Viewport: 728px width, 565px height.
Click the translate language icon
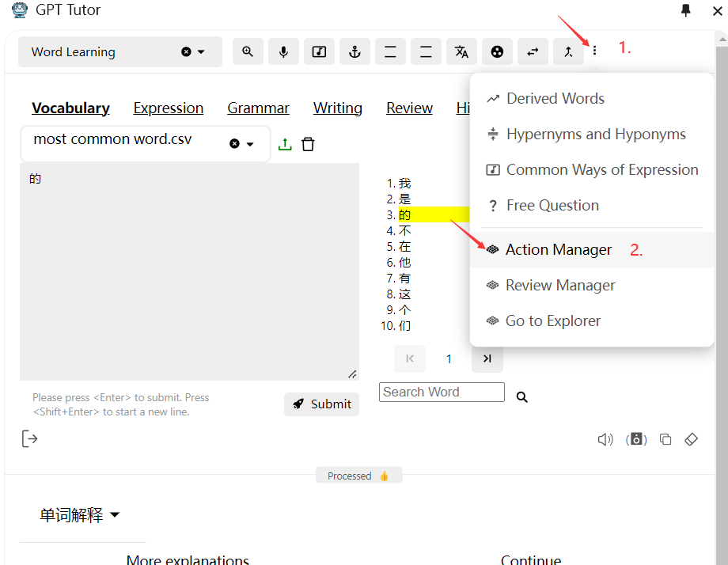[x=461, y=52]
